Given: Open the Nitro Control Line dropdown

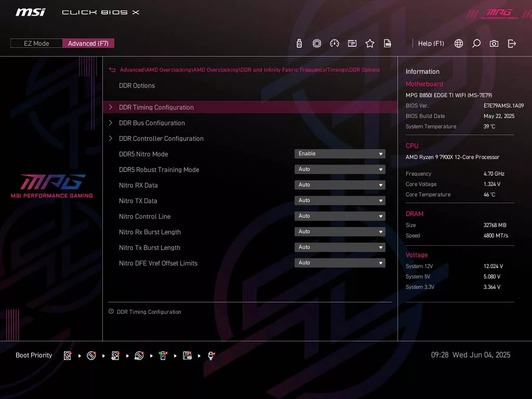Looking at the screenshot, I should [340, 216].
